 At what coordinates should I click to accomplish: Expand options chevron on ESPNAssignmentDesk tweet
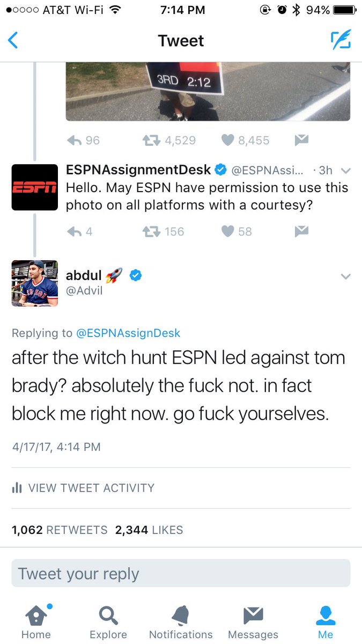345,171
